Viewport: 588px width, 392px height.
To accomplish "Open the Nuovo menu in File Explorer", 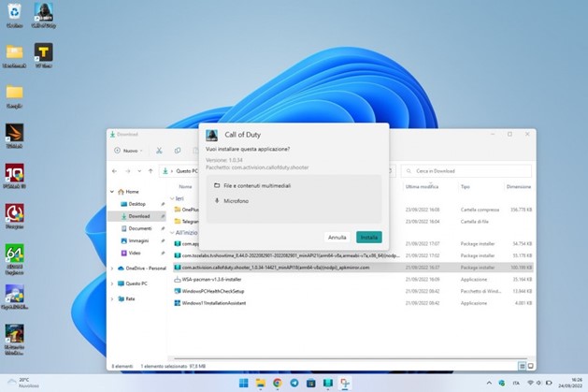I will coord(128,151).
